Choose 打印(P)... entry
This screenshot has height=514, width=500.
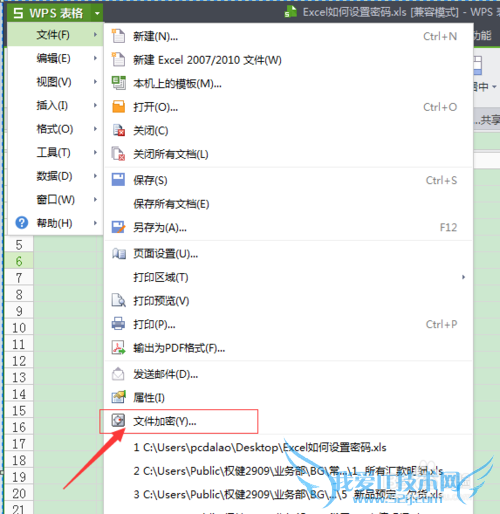pos(289,324)
